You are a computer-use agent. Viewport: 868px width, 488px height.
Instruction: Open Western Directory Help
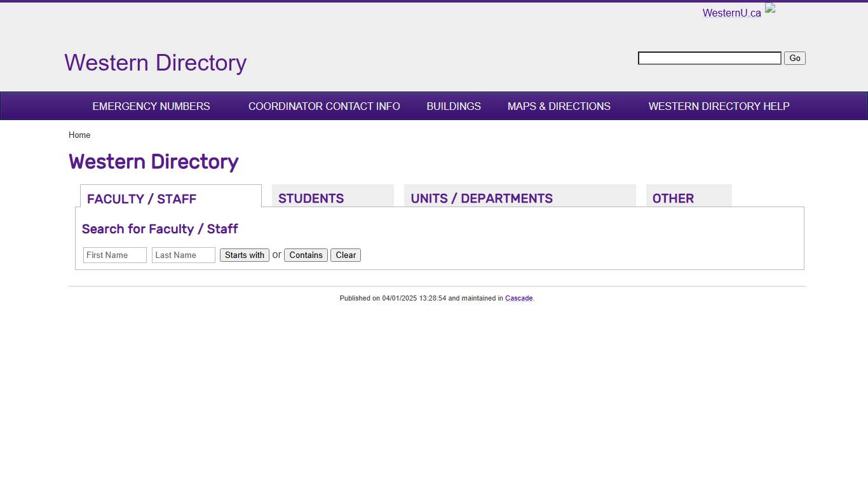point(718,106)
